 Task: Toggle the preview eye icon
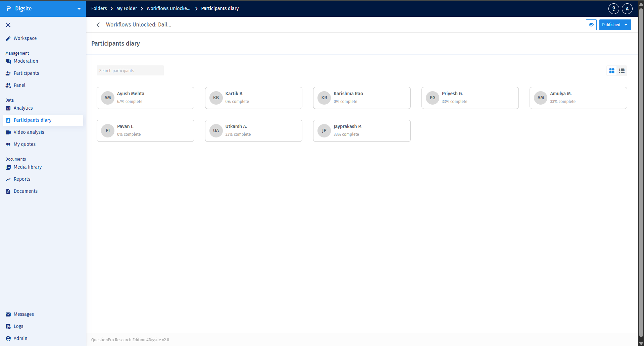click(x=591, y=24)
